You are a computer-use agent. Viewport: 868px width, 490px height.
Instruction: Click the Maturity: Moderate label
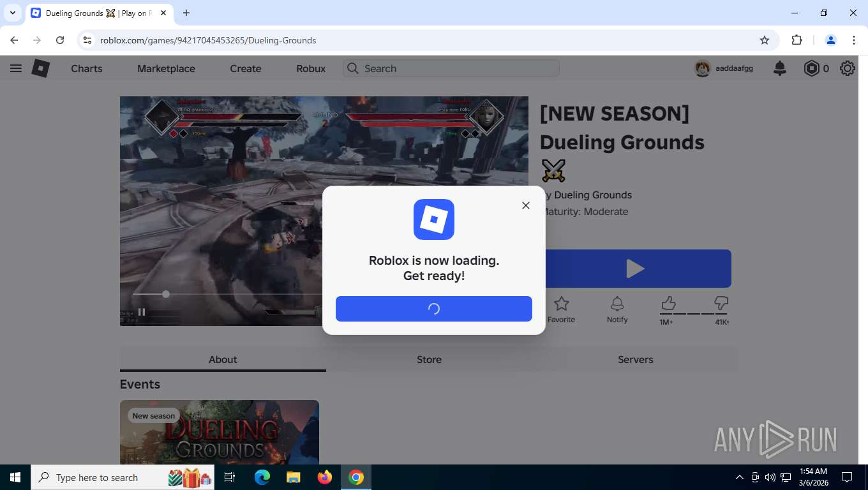(585, 211)
